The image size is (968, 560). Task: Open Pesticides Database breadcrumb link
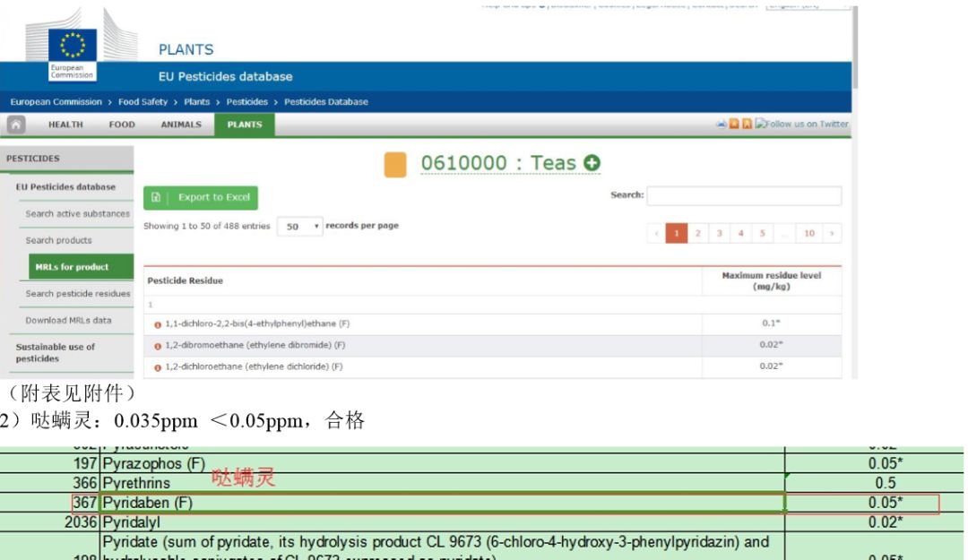(326, 102)
